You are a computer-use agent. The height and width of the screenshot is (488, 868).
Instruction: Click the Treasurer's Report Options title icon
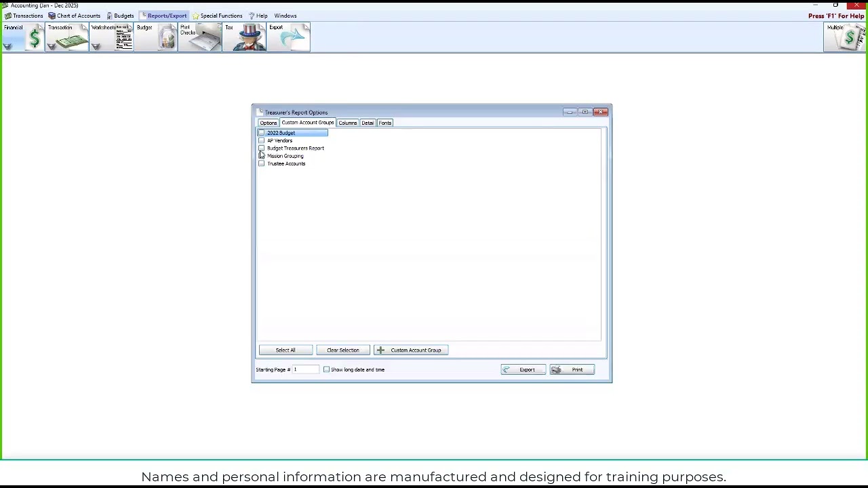point(260,113)
